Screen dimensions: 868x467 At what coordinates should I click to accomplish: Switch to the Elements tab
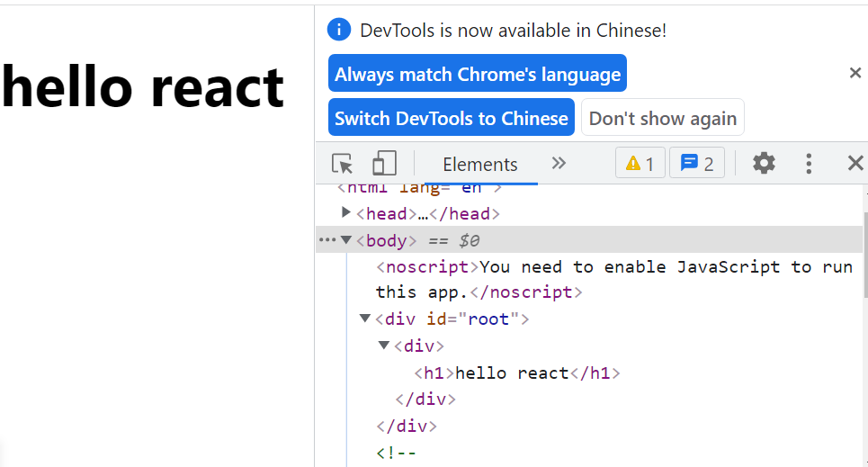(480, 165)
